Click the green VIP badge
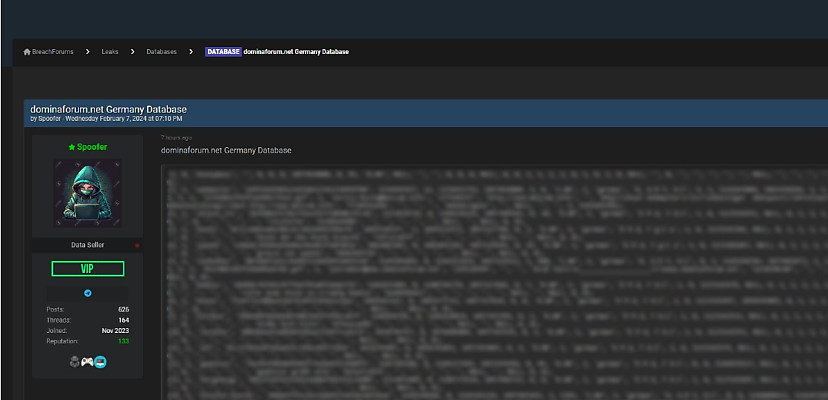 coord(88,268)
